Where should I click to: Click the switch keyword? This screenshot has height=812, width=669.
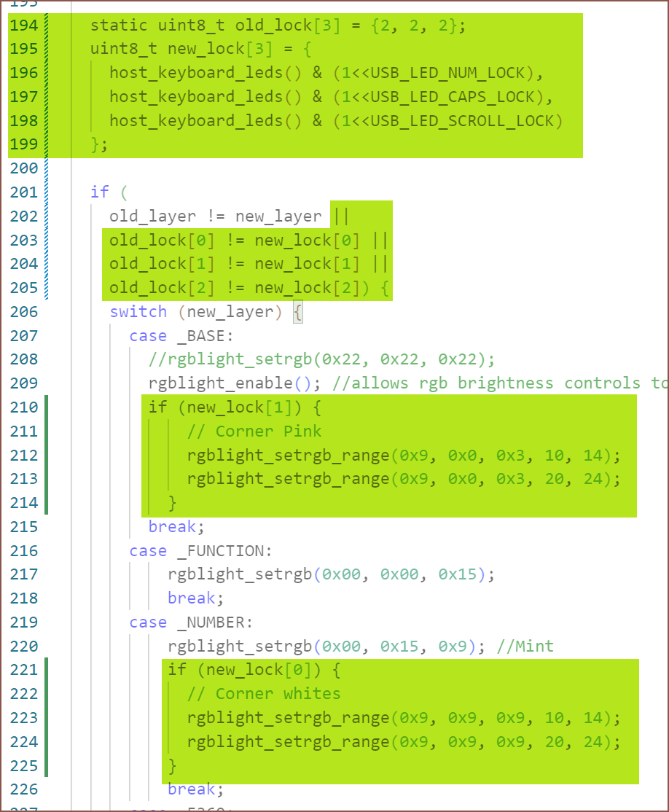tap(138, 312)
